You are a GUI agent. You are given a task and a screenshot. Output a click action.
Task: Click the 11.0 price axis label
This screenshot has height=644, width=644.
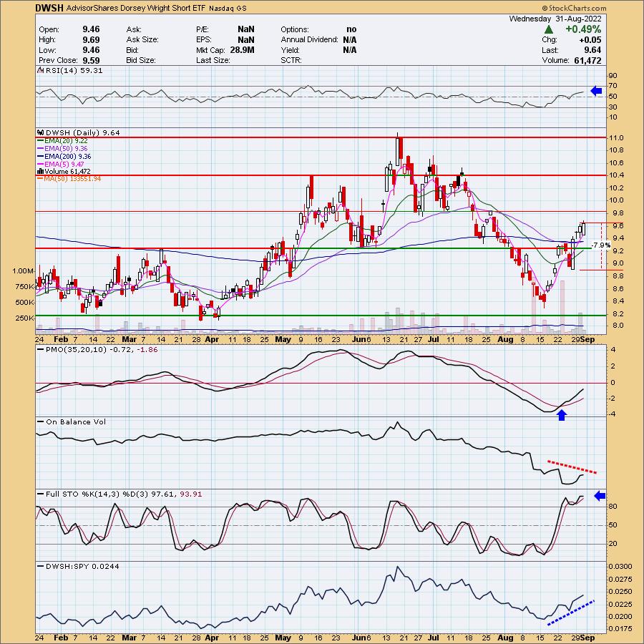pos(616,138)
